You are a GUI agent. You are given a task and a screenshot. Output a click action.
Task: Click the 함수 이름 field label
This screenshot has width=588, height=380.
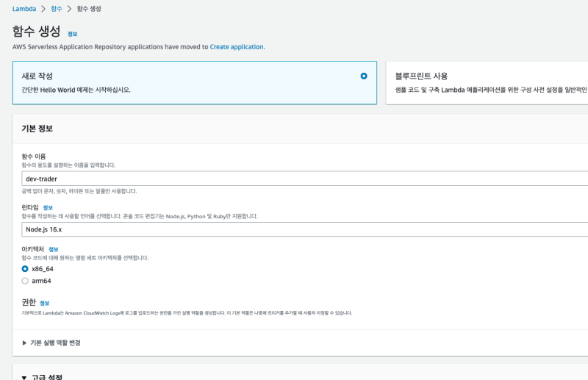(x=34, y=157)
